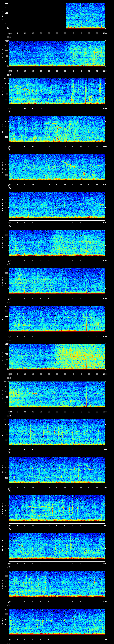Screen dimensions: 114x644
Task: Select the spectrogram panel starting at 4:17:00
Action: click(x=57, y=318)
